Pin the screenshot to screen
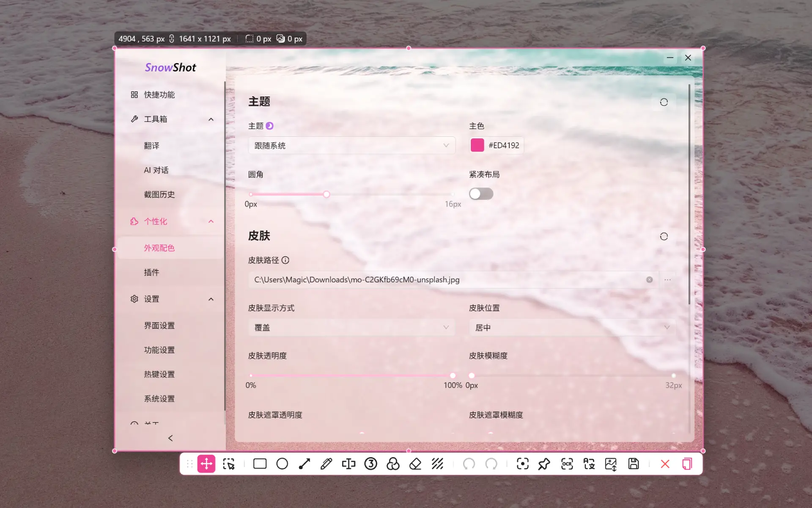The height and width of the screenshot is (508, 812). click(544, 464)
